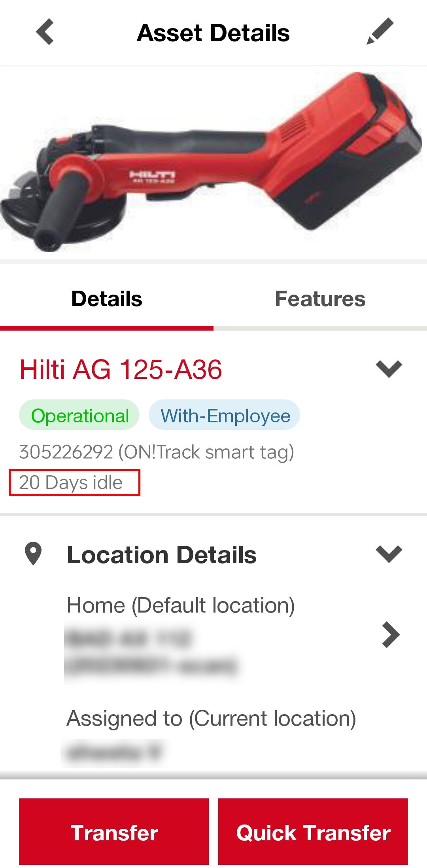Collapse the Hilti AG 125-A36 section
Viewport: 427px width, 868px height.
click(x=389, y=369)
